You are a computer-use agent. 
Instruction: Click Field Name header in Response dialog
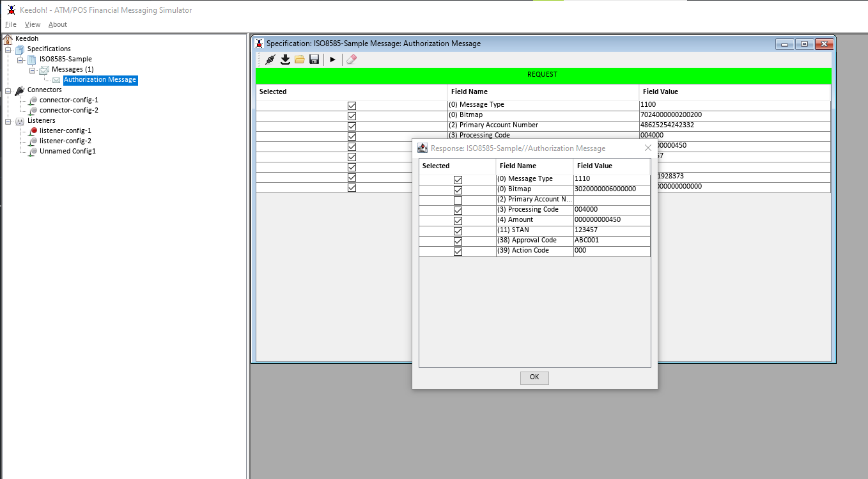coord(534,166)
